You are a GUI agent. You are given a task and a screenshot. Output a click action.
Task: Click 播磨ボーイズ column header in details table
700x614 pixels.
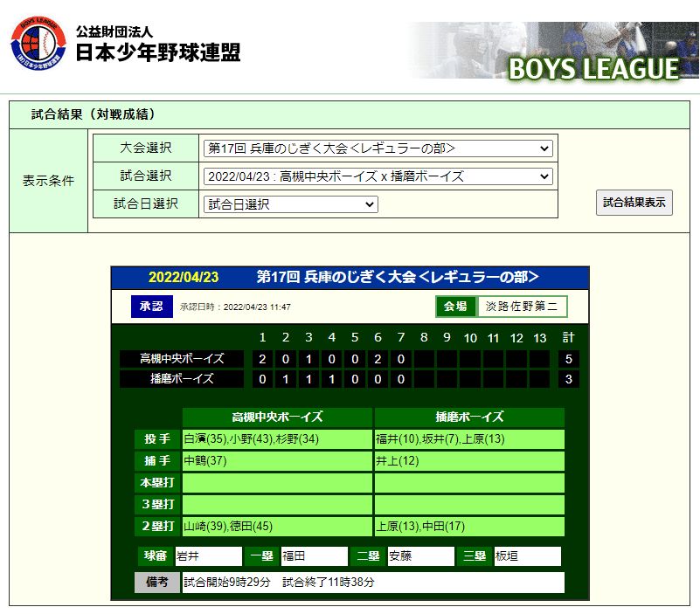pos(469,417)
